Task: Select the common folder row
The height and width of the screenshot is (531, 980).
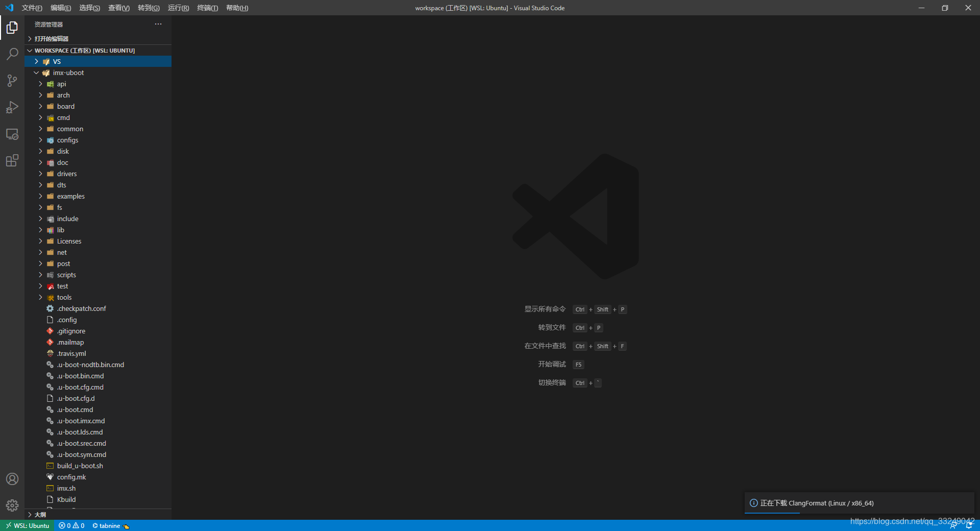Action: tap(98, 129)
